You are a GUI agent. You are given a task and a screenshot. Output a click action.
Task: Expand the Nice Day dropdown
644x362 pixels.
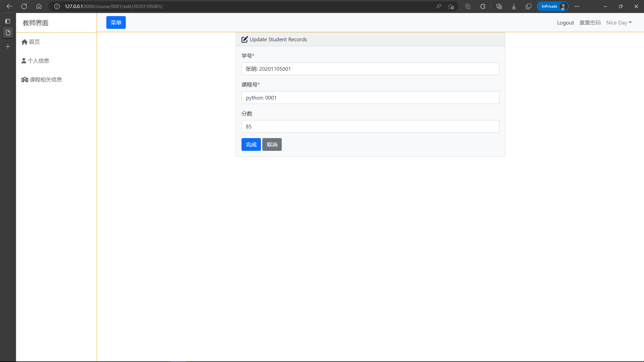pos(619,23)
